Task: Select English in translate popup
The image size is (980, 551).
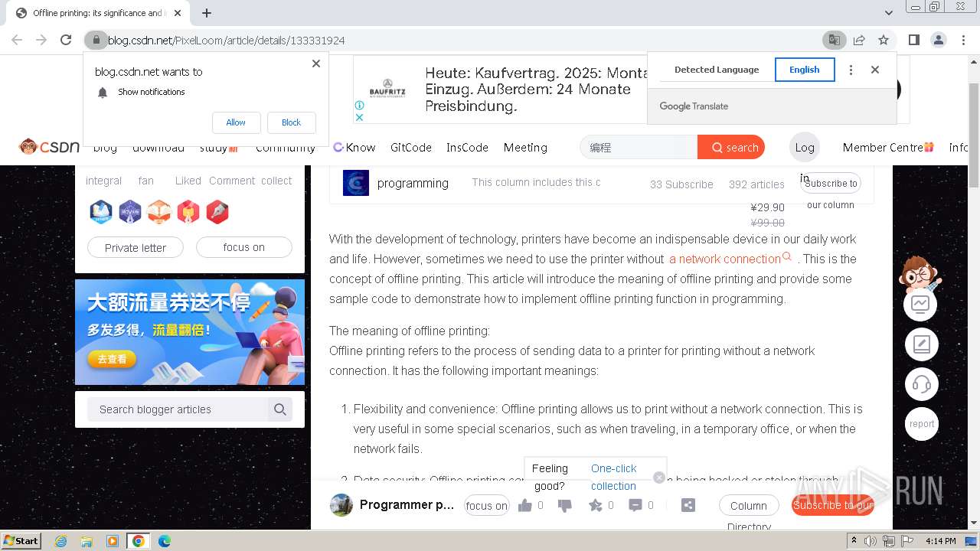Action: (805, 70)
